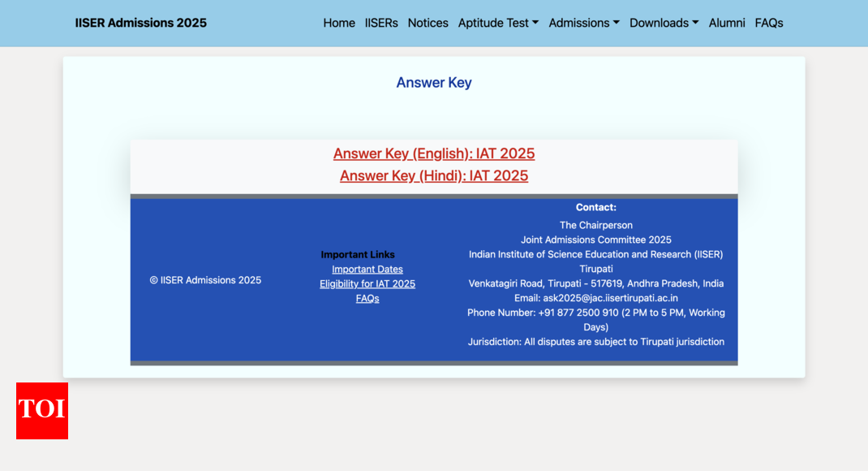Expand the Aptitude Test dropdown
868x471 pixels.
(x=498, y=23)
